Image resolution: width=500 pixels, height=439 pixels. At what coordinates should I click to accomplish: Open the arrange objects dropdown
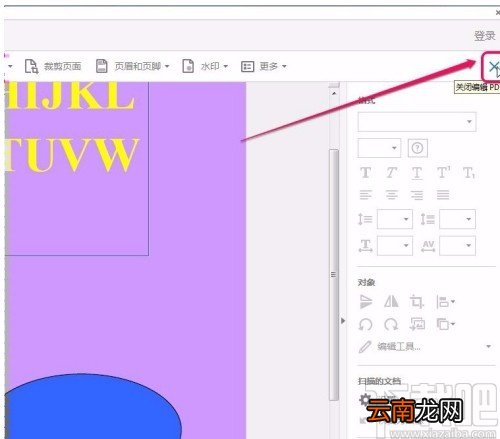tap(445, 324)
